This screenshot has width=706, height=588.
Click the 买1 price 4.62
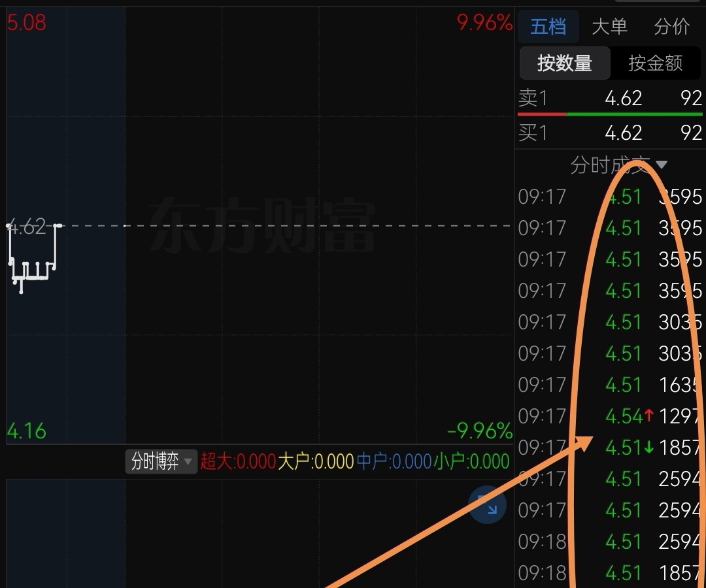[x=623, y=133]
